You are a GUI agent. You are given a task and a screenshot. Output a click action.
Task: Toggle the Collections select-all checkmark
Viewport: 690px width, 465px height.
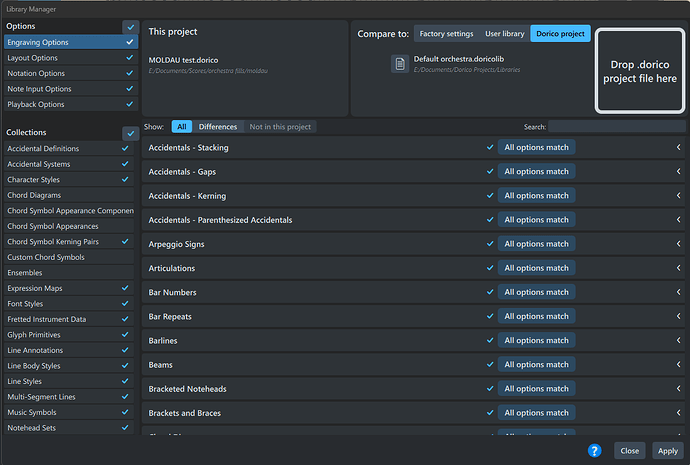pyautogui.click(x=131, y=133)
